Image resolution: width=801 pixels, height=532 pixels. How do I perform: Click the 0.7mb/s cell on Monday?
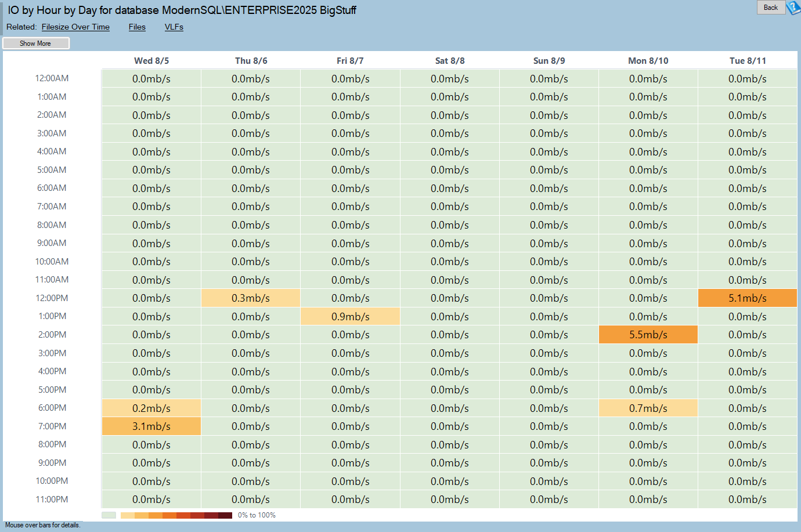click(648, 408)
